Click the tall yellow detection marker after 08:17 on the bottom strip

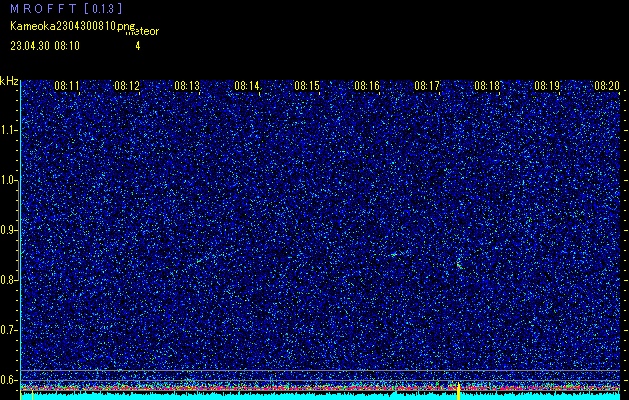tap(459, 392)
